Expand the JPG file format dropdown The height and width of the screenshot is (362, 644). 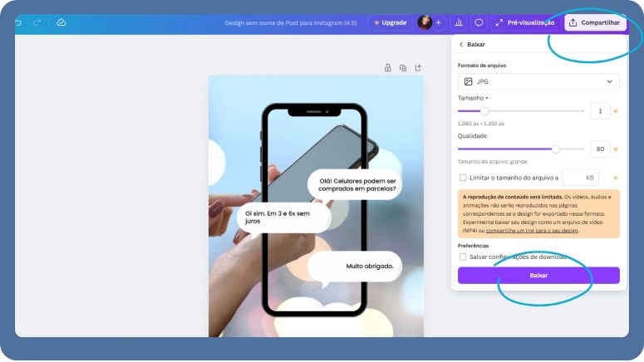point(538,81)
